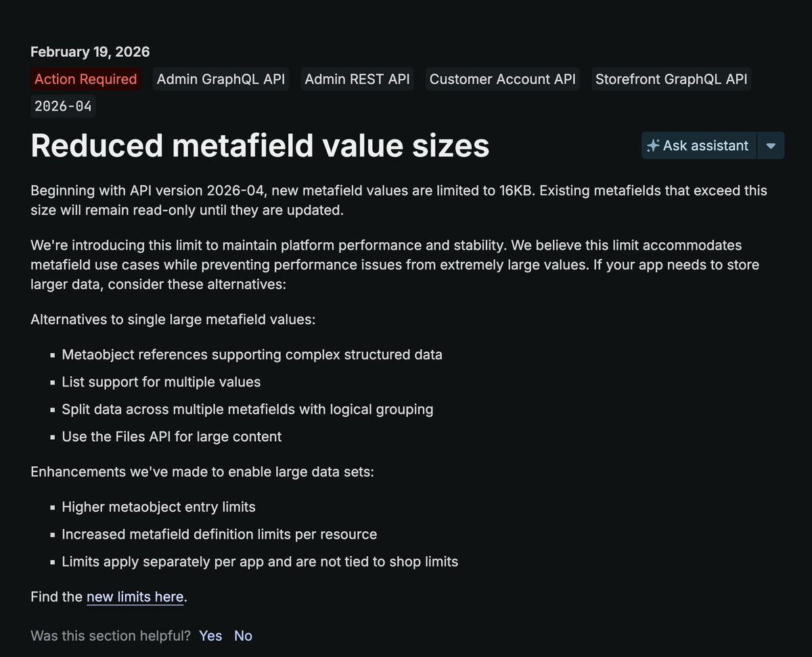The height and width of the screenshot is (657, 812).
Task: Click List support for multiple values
Action: click(x=161, y=382)
